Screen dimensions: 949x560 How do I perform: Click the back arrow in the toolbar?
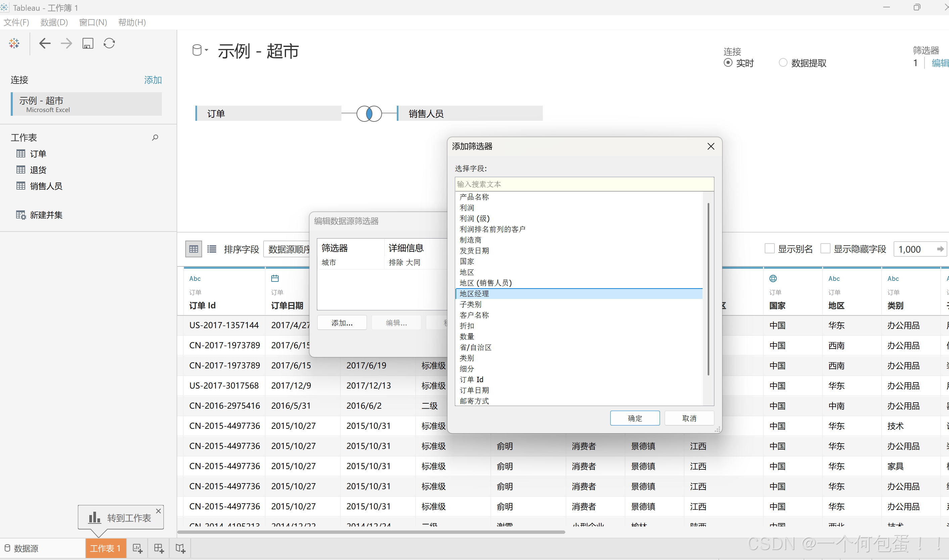tap(45, 43)
